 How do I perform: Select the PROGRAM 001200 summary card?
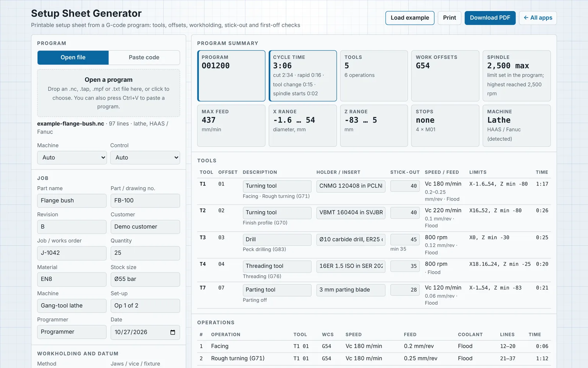[231, 76]
